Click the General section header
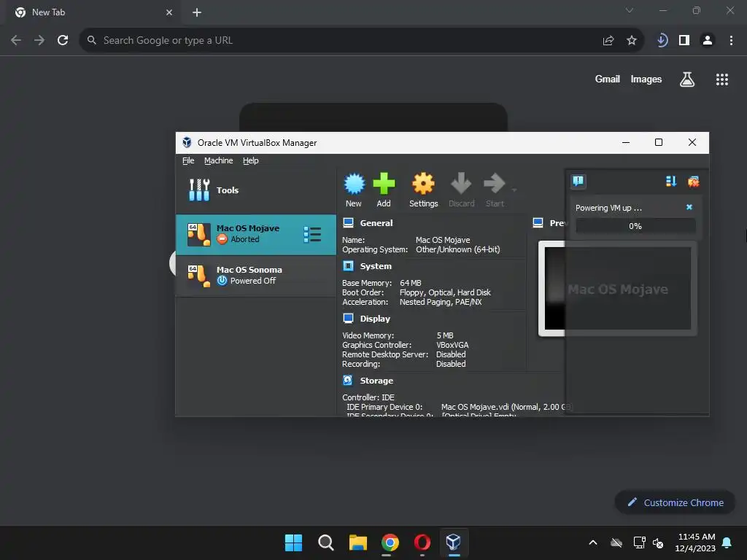 376,223
